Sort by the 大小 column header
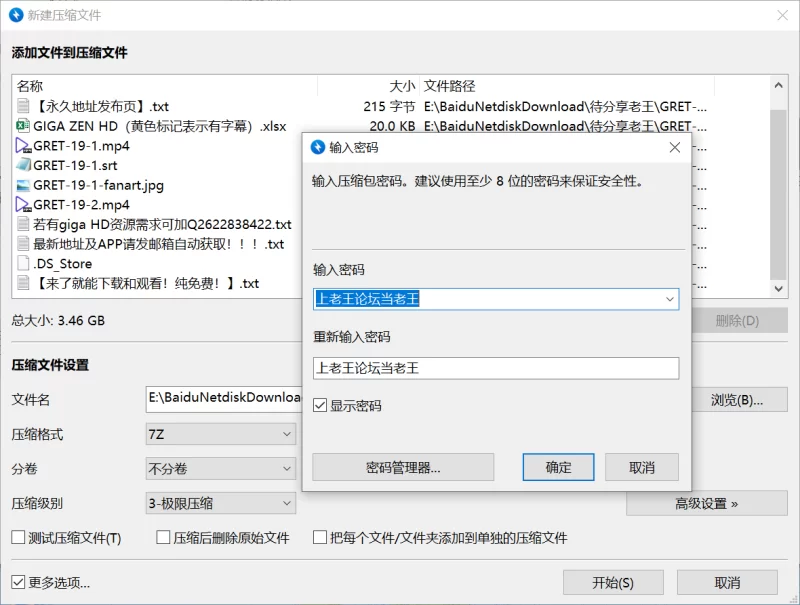This screenshot has width=800, height=605. coord(369,86)
